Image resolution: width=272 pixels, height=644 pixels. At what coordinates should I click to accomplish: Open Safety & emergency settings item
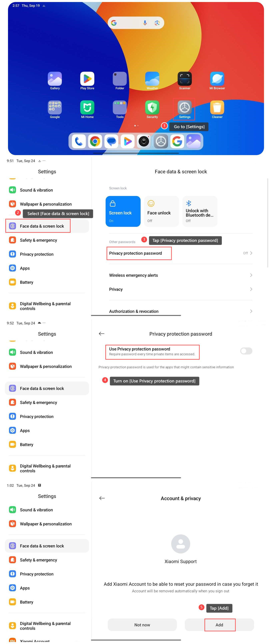tap(47, 240)
